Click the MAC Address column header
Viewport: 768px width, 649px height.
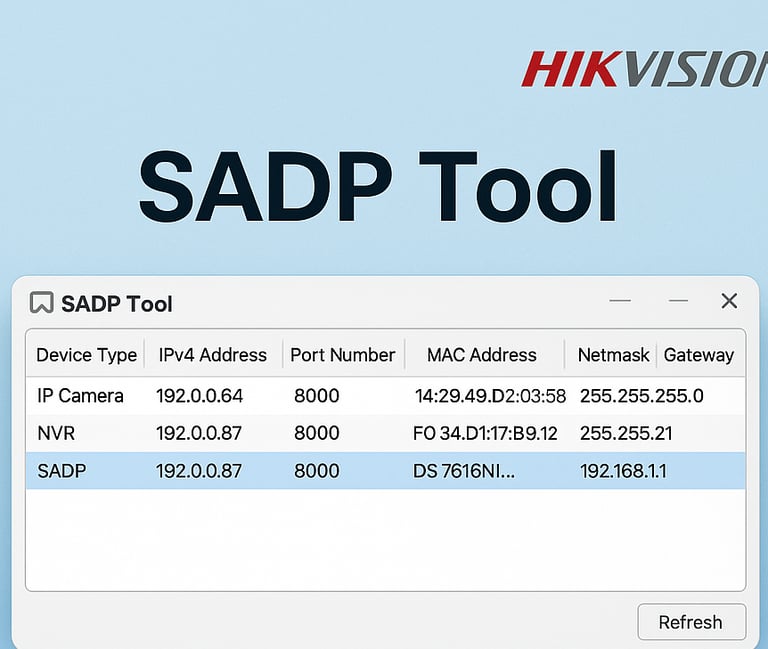click(x=481, y=355)
